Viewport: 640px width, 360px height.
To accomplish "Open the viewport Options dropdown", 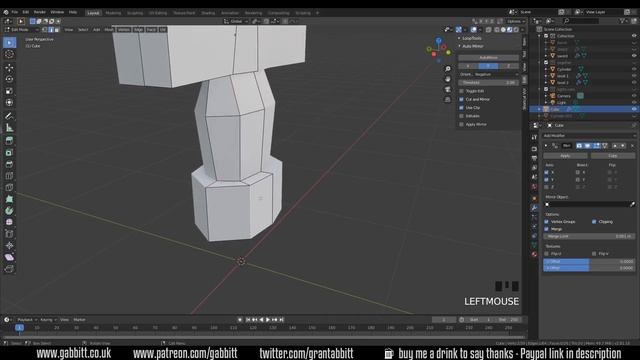I will coord(516,21).
